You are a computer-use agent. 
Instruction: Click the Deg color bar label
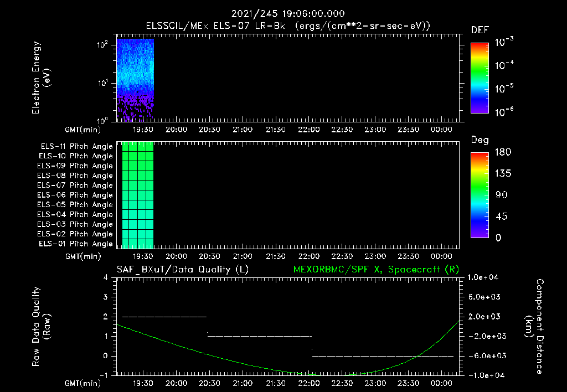(480, 140)
